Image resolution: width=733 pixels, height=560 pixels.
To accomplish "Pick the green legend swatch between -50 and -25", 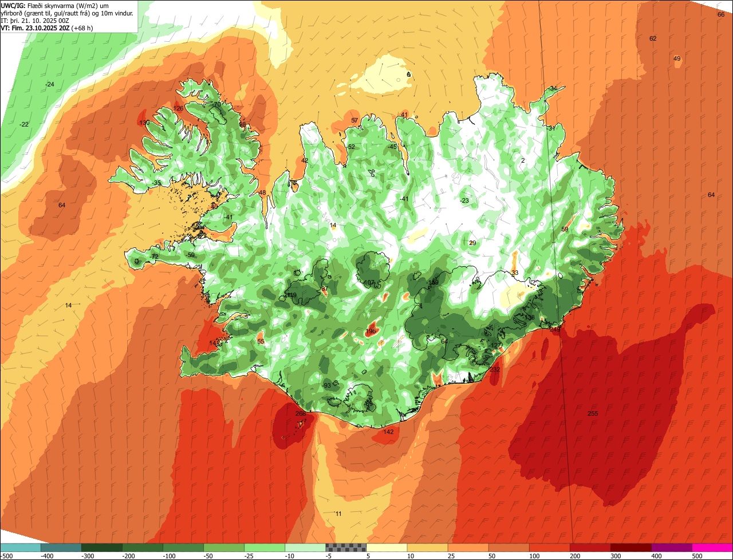I will point(224,547).
